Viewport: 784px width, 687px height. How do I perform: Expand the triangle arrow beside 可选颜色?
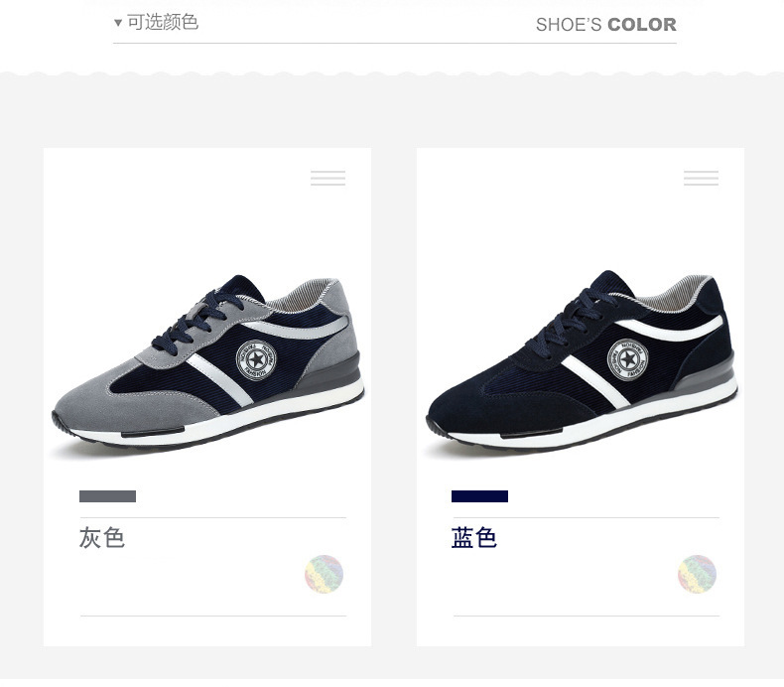pyautogui.click(x=118, y=23)
